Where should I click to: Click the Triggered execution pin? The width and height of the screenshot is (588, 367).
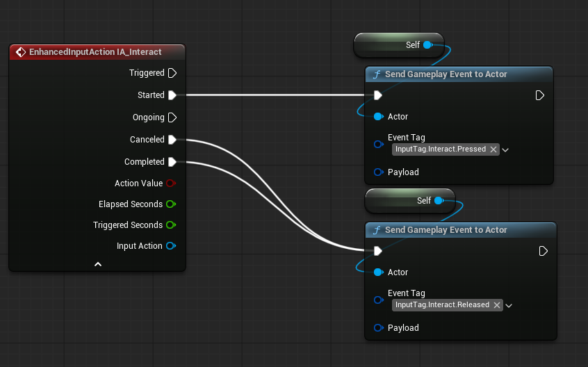click(x=172, y=73)
